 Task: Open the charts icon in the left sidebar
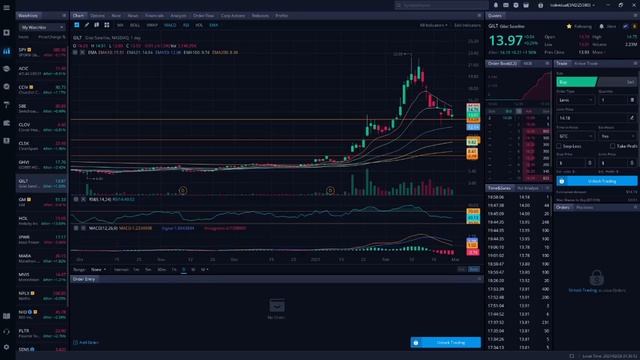coord(7,51)
